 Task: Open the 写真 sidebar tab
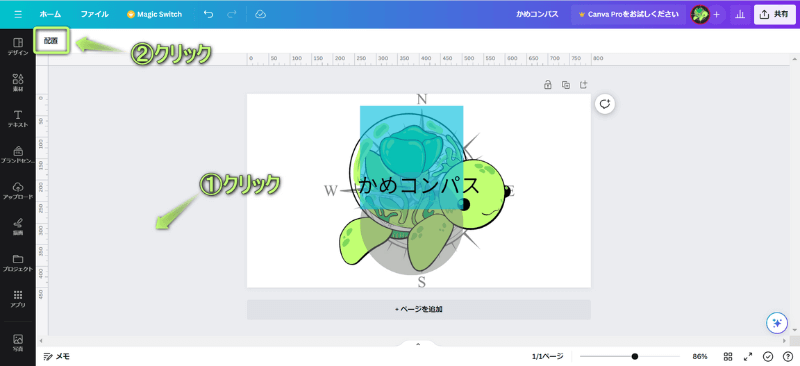click(x=18, y=343)
